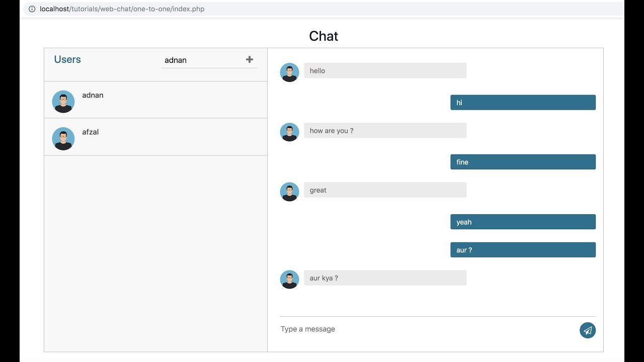644x362 pixels.
Task: Click the sent 'fine' message bubble
Action: pyautogui.click(x=523, y=162)
